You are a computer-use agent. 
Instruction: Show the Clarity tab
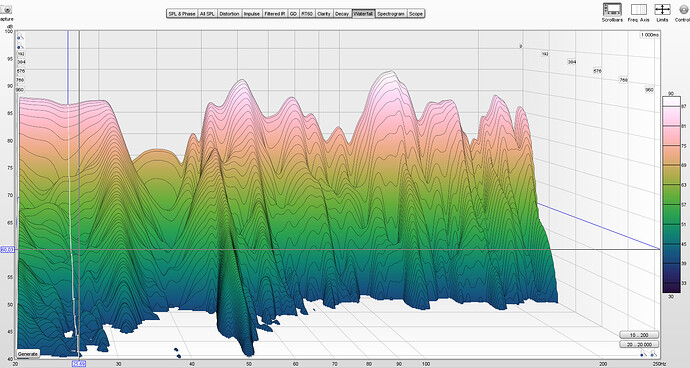[324, 14]
